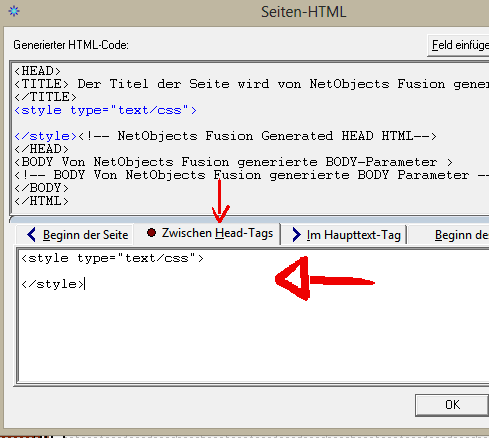Click the blue <style type="text/css"> line in generated code

[x=106, y=110]
